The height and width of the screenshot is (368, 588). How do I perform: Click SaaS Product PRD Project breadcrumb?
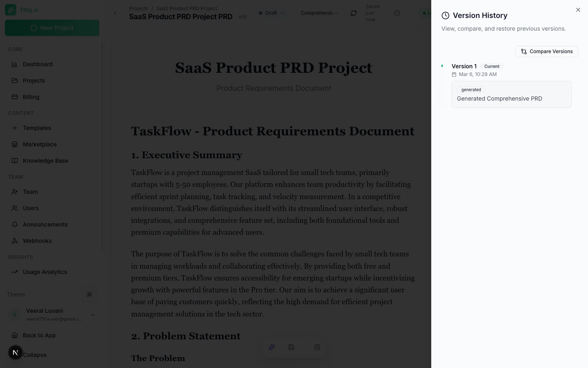[x=187, y=8]
